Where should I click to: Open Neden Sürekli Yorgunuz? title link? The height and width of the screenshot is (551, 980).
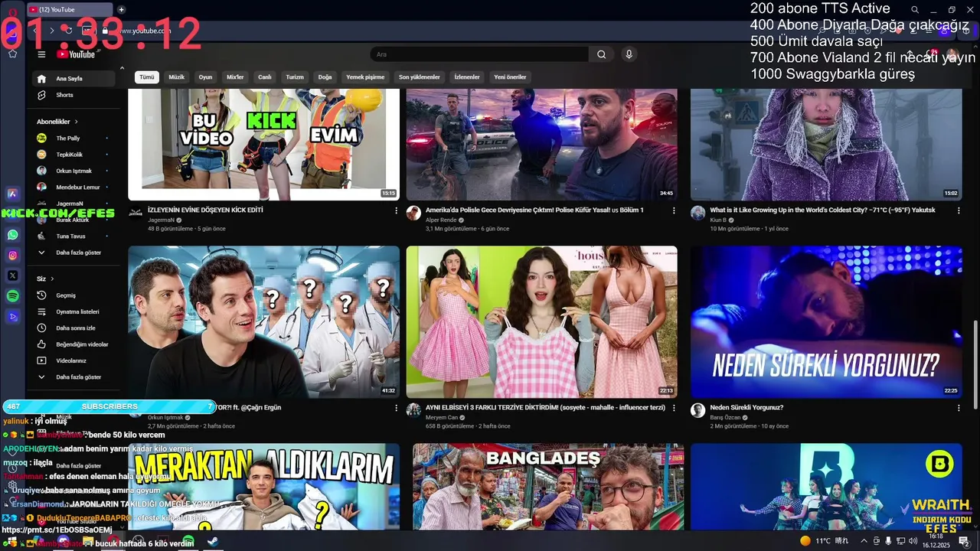(x=746, y=407)
